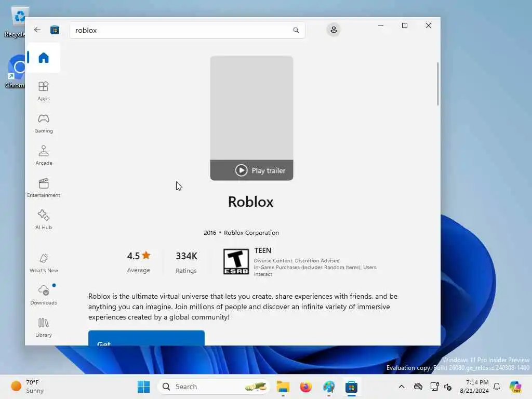Click the muted volume tray icon

coord(448,387)
